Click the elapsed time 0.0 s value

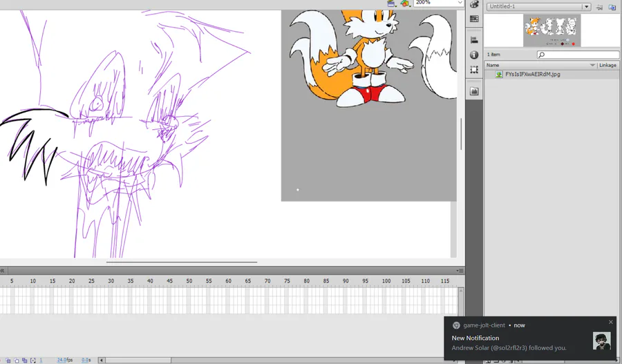[86, 360]
